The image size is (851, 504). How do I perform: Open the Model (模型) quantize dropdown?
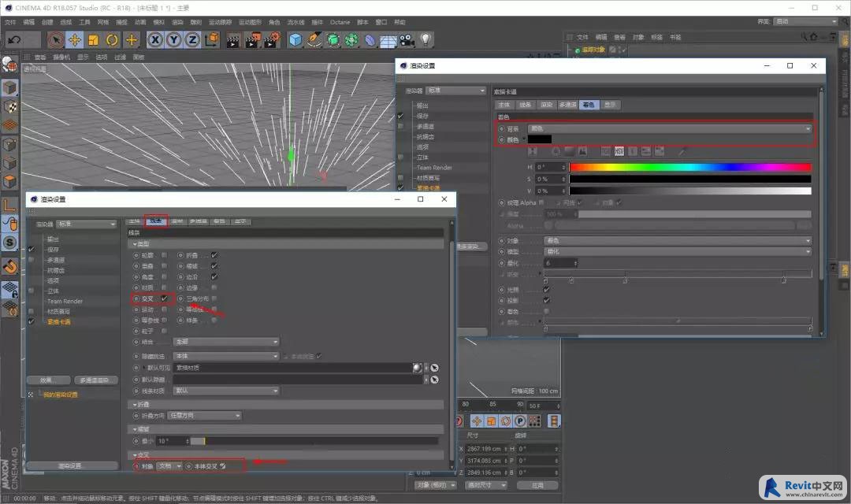(678, 252)
